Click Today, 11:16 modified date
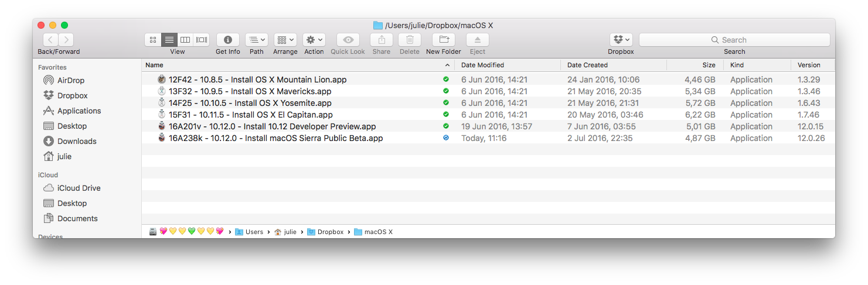The image size is (868, 285). coord(484,138)
